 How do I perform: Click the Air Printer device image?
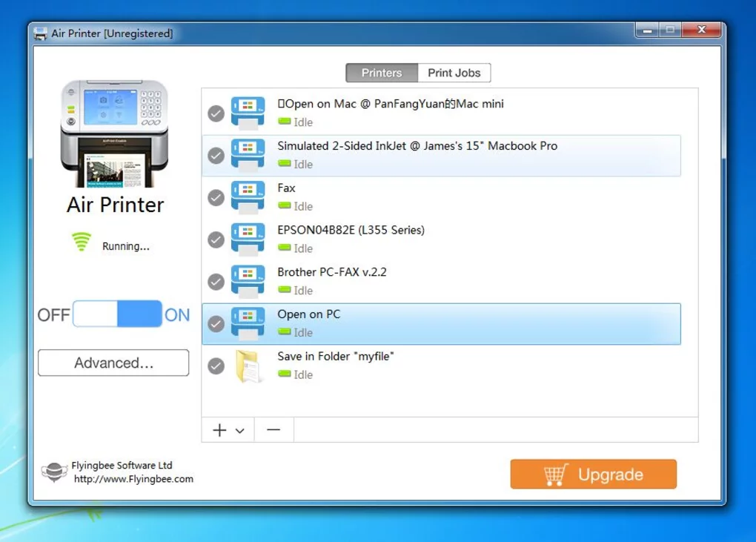tap(113, 133)
